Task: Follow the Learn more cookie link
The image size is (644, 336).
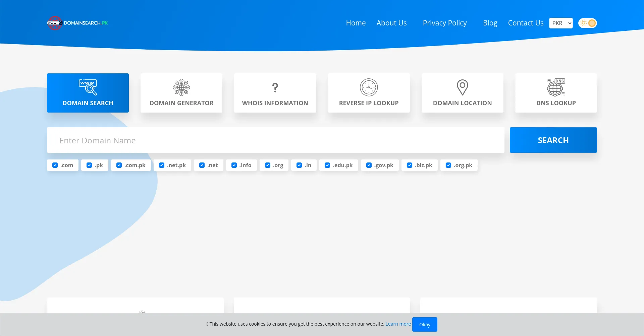Action: tap(398, 324)
